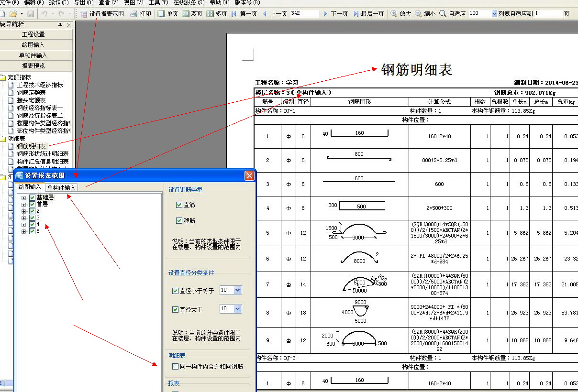Screen dimensions: 578x392
Task: Go to 上一页 previous page
Action: [x=275, y=14]
